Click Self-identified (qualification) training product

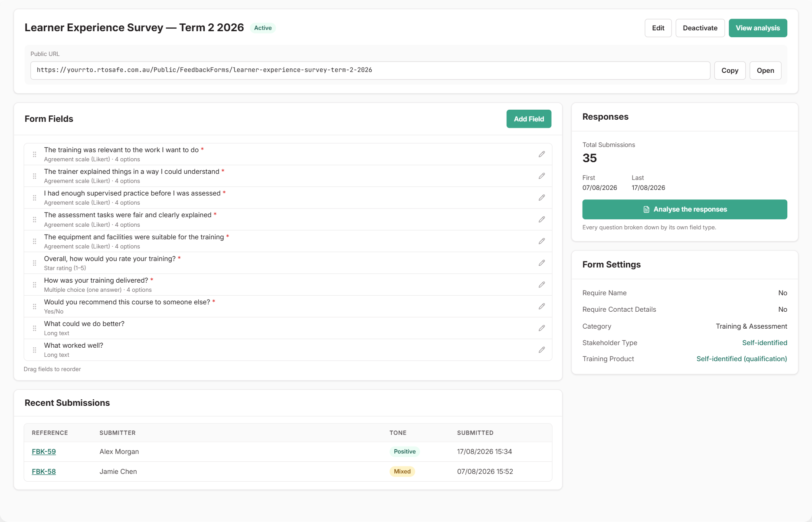(x=742, y=359)
